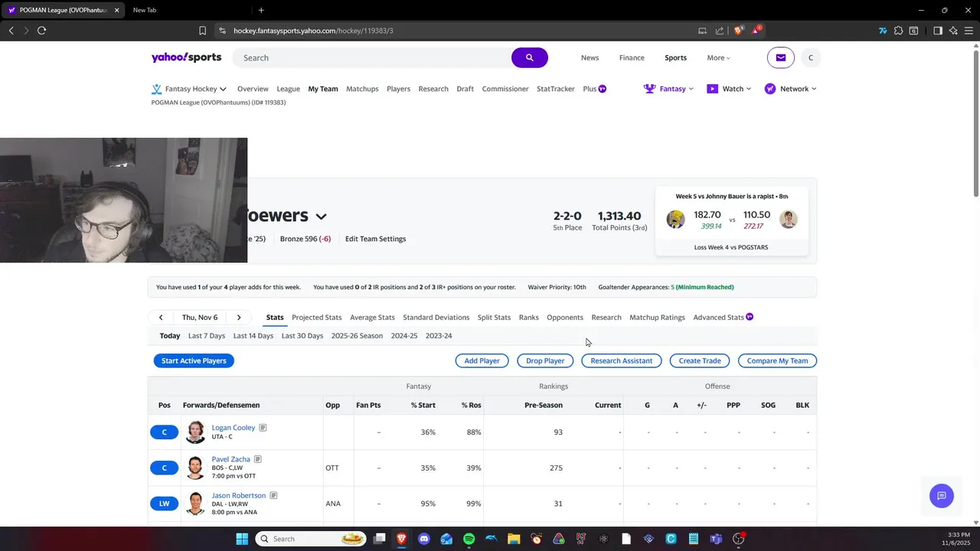The height and width of the screenshot is (551, 980).
Task: Select C position slot for Logan Cooley
Action: pos(164,432)
